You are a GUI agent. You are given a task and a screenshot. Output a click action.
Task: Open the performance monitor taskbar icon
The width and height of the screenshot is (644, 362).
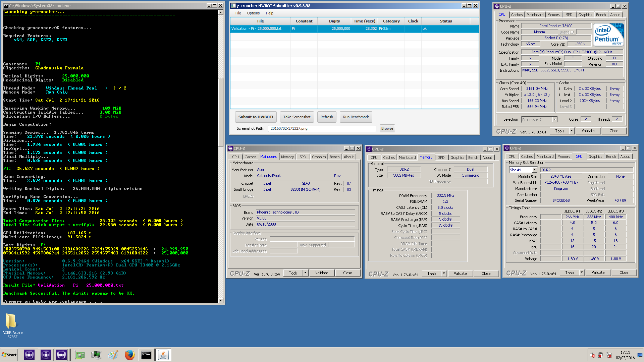96,355
